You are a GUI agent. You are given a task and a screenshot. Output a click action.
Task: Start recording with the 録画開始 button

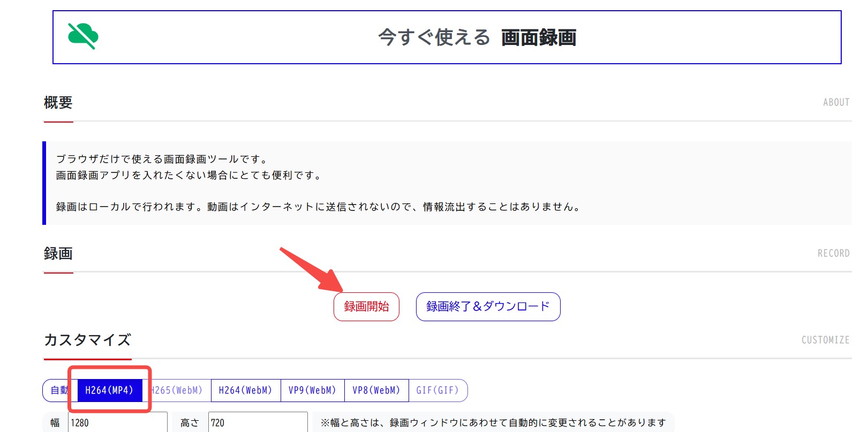366,307
